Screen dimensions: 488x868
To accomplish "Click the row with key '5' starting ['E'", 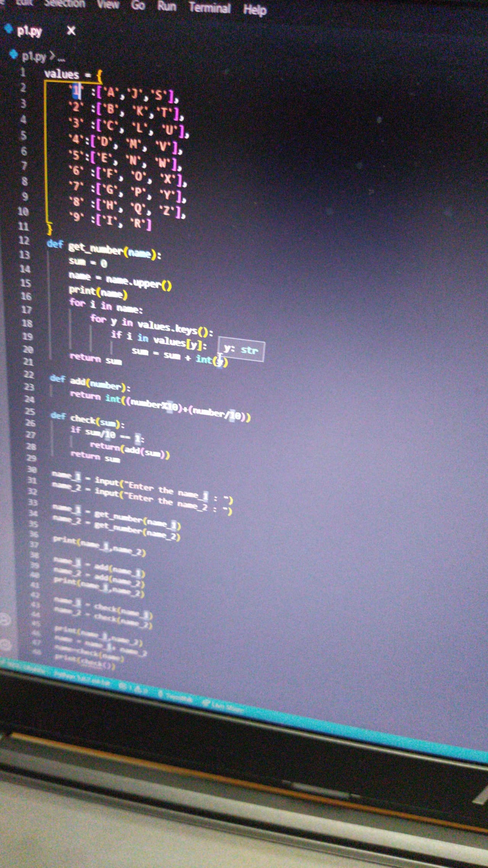I will point(126,161).
